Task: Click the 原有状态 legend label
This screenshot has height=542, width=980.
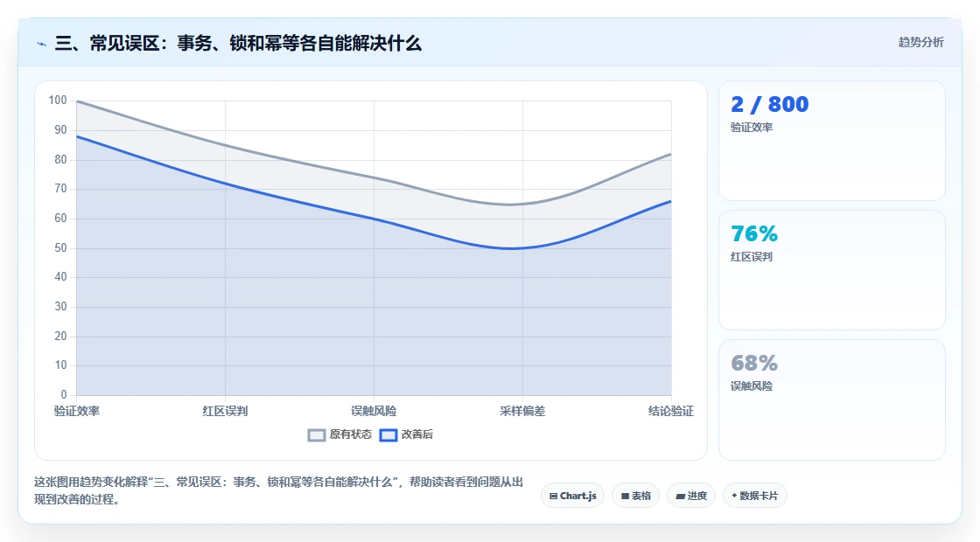Action: (x=351, y=434)
